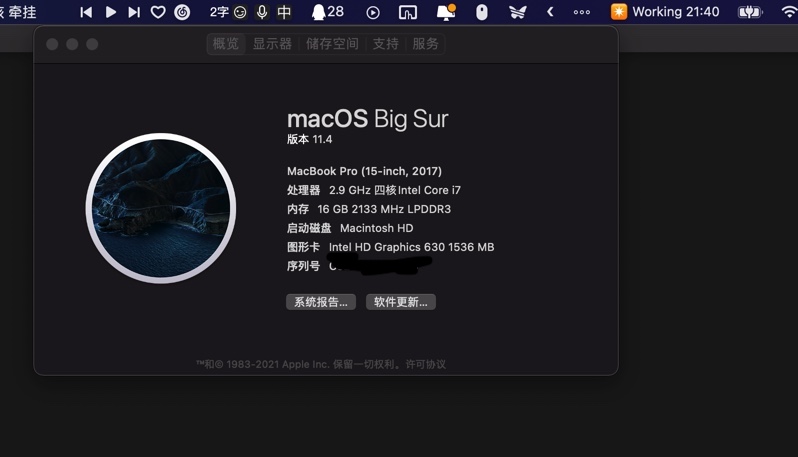Screen dimensions: 798x457
Task: Select the 2.9 GHz 四核 Intel Core i7 text
Action: click(x=395, y=190)
